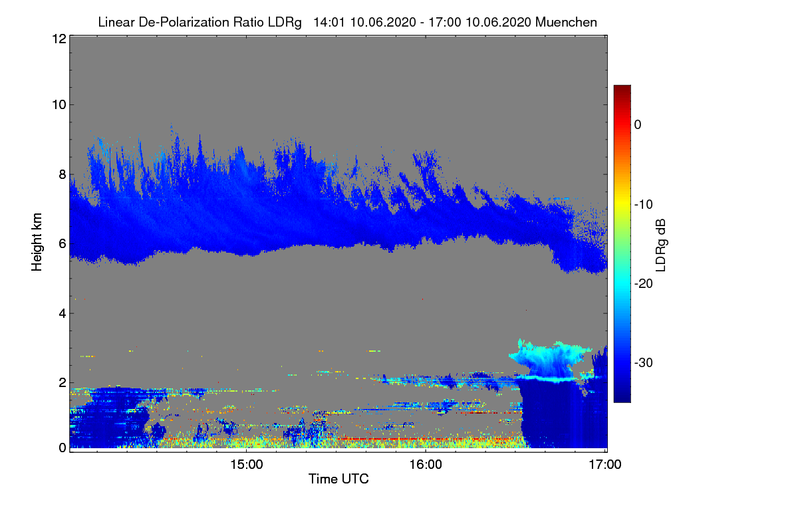Click the '15:00' time tick label

click(x=245, y=464)
